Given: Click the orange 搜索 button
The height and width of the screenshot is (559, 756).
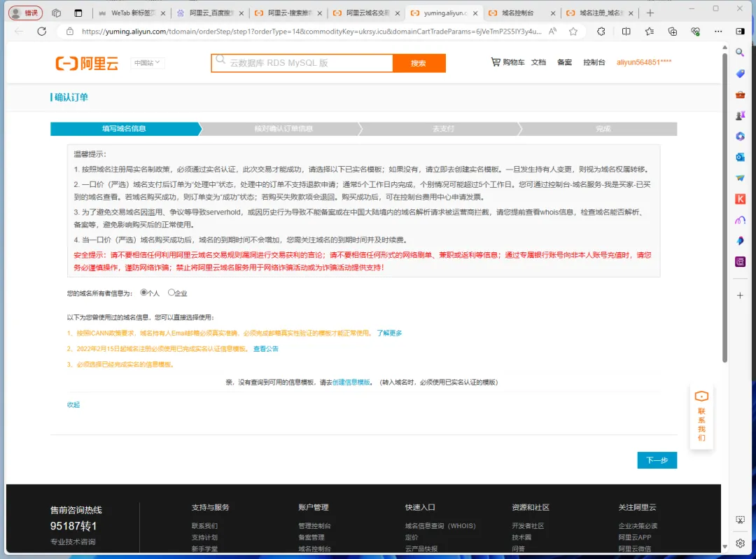Looking at the screenshot, I should [x=419, y=63].
